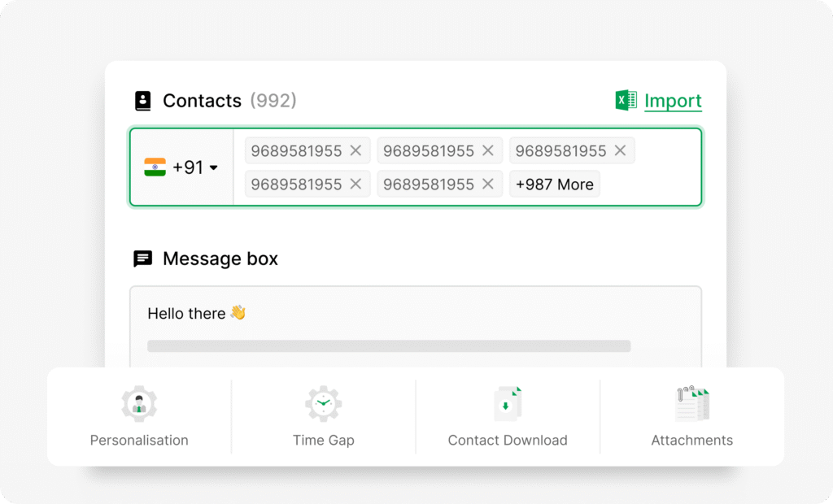Click the gray progress bar below Hello there
The height and width of the screenshot is (504, 833).
pyautogui.click(x=388, y=345)
